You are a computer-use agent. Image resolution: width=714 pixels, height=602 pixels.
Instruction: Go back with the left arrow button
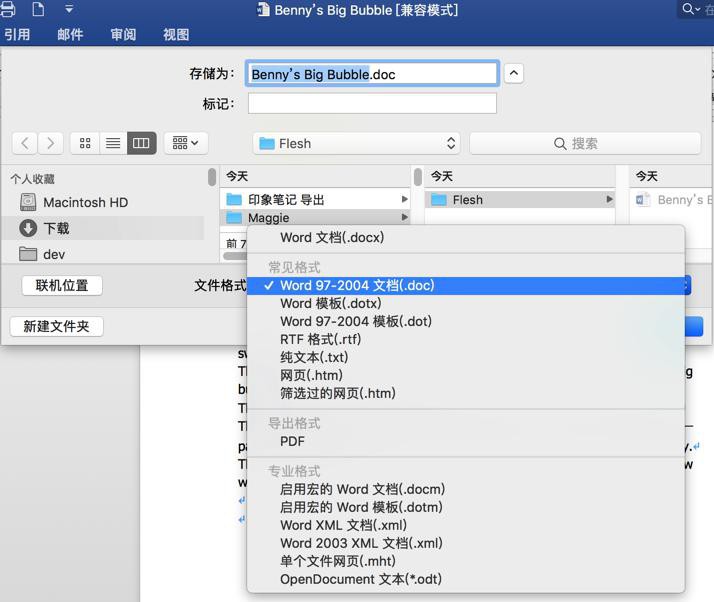pyautogui.click(x=25, y=143)
